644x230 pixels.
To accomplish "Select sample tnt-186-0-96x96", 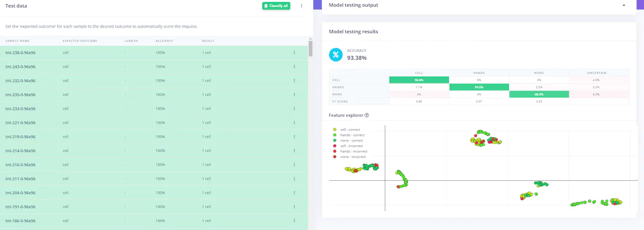I will pyautogui.click(x=20, y=221).
